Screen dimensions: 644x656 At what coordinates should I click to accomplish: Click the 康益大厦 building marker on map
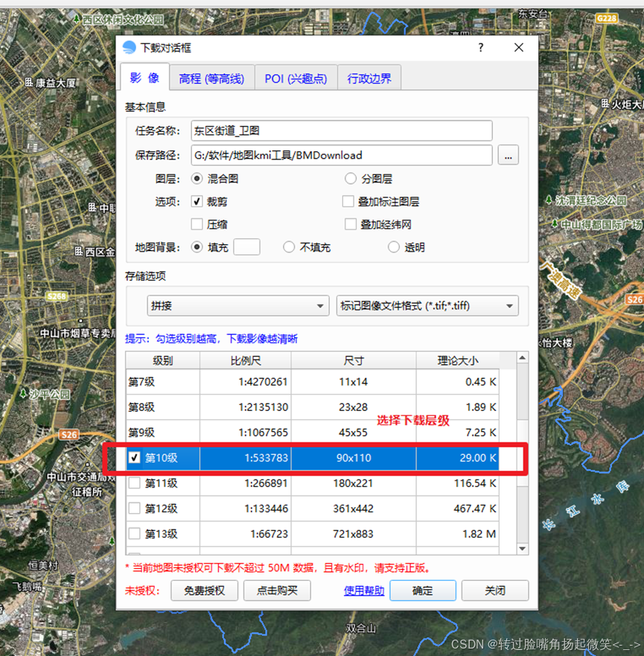tap(29, 83)
